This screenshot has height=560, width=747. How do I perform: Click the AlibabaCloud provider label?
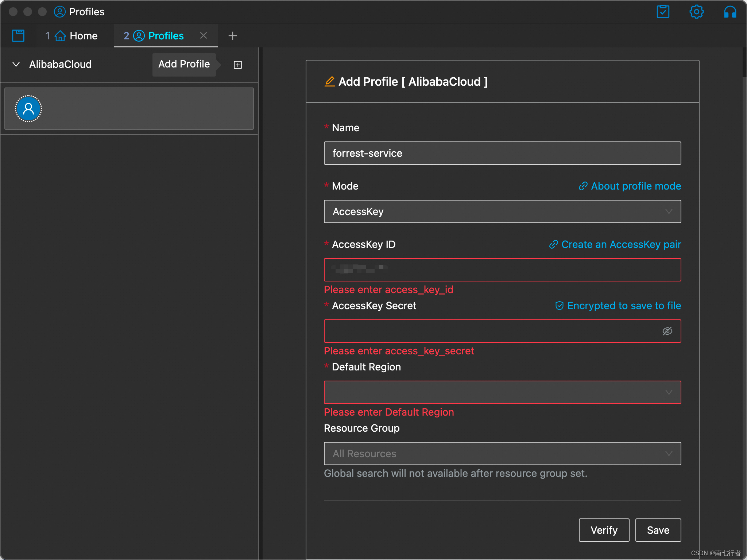[x=61, y=65]
